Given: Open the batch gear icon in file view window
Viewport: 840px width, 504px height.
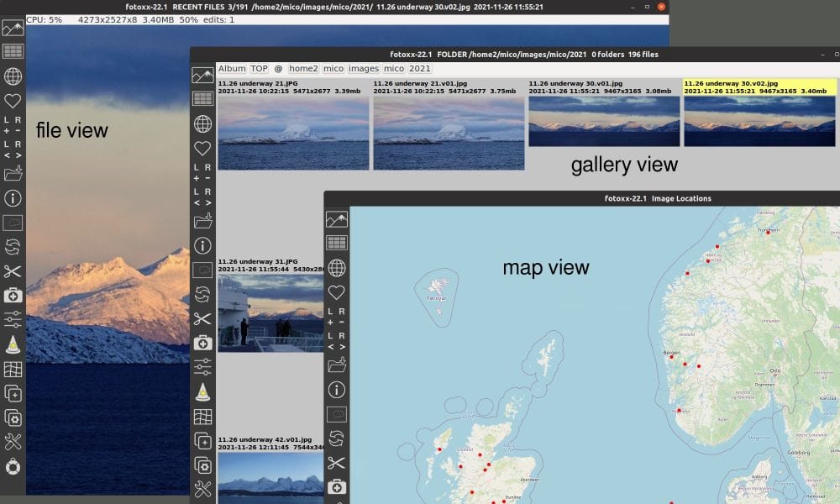Looking at the screenshot, I should [13, 417].
